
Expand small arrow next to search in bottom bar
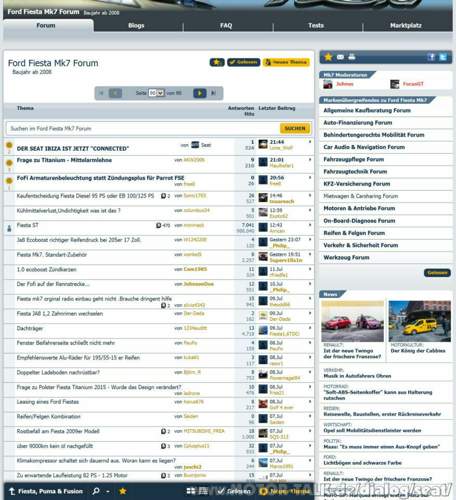tap(108, 491)
